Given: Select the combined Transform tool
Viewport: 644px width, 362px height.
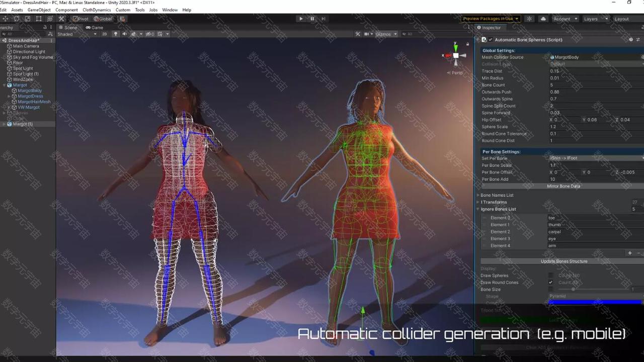Looking at the screenshot, I should click(x=50, y=19).
